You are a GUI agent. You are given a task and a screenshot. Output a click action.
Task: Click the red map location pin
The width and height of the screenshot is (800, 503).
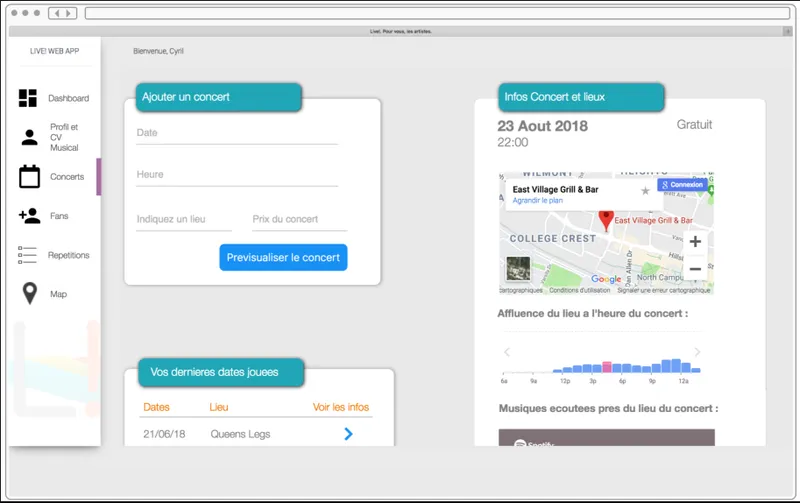(606, 220)
